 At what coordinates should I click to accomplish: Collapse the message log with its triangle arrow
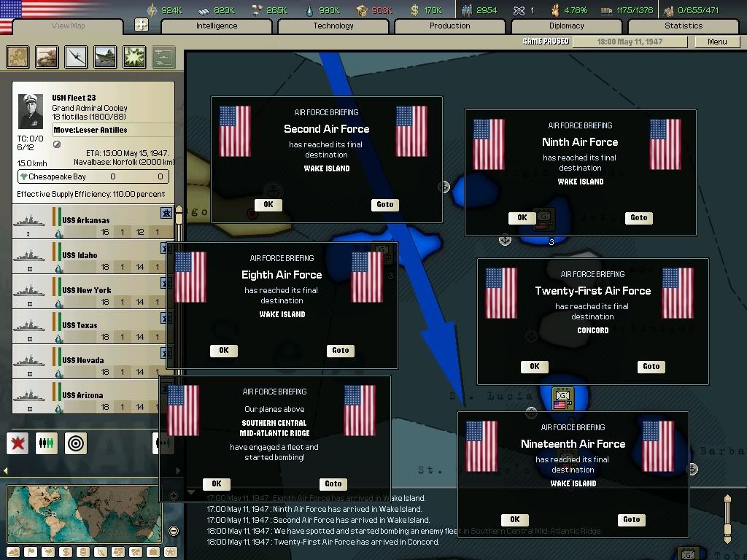(x=190, y=492)
